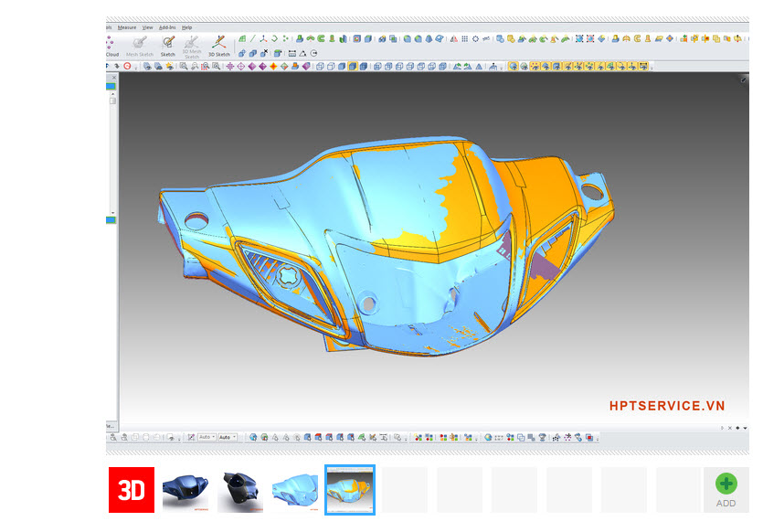Click the HPTSERVICE.VN watermark link
Image resolution: width=763 pixels, height=532 pixels.
(667, 406)
